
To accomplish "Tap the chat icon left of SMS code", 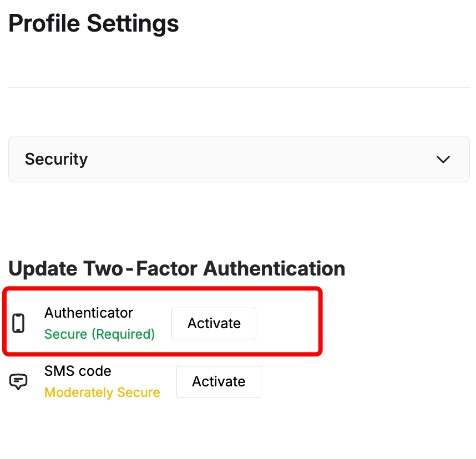I will 19,381.
